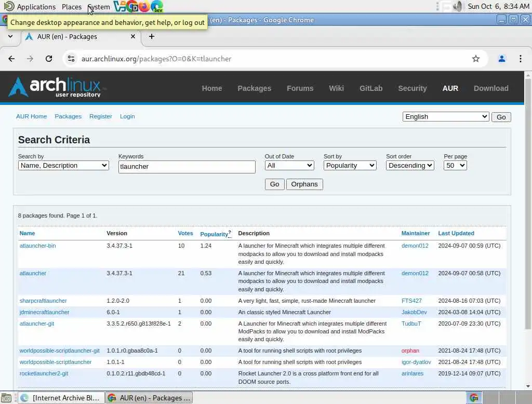
Task: Click the show desktop icon in bottom panel
Action: coord(6,398)
